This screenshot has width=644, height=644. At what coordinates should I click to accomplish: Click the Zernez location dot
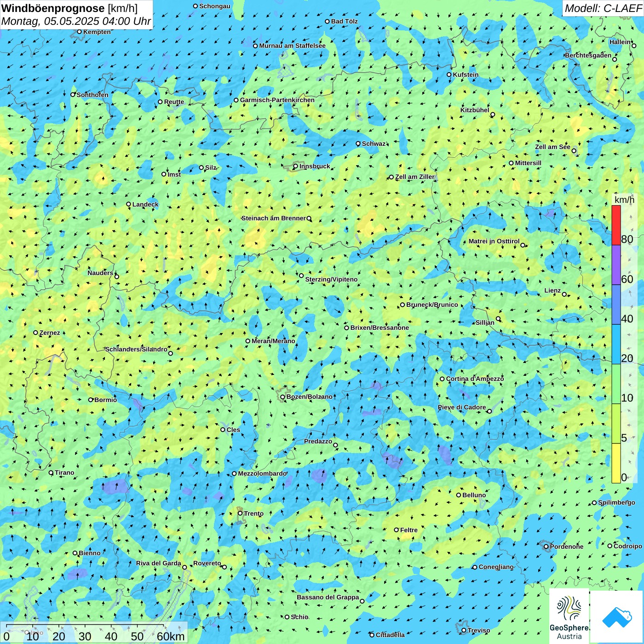(x=36, y=333)
